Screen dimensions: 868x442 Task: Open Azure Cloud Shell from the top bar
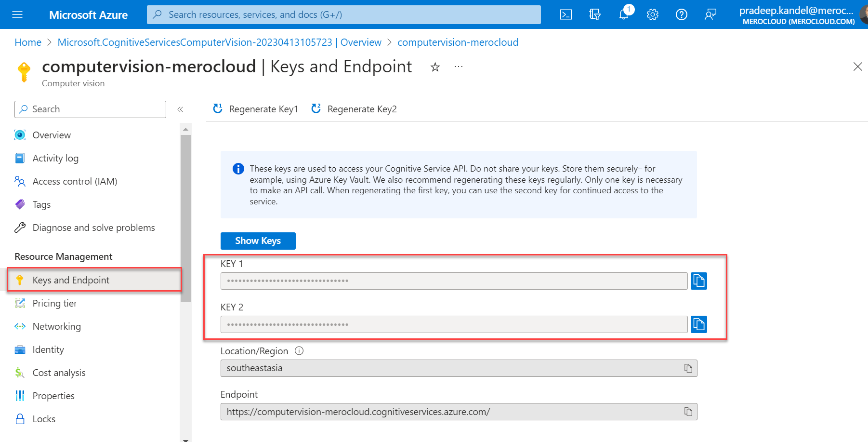click(566, 14)
